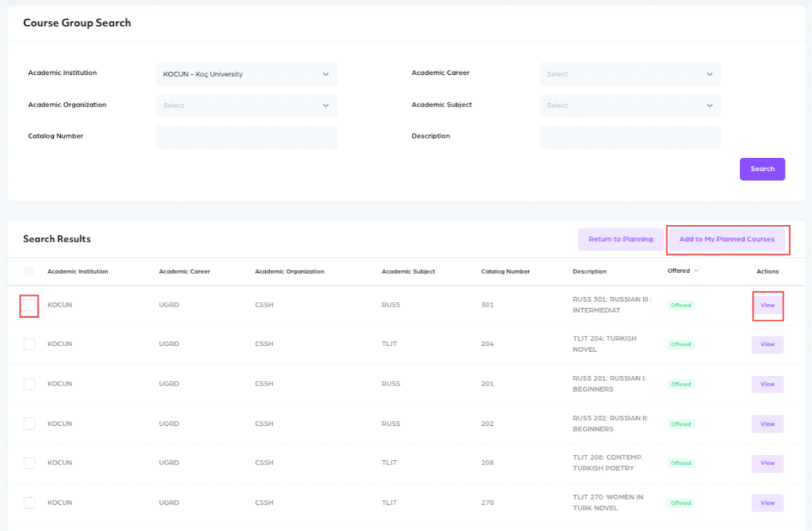
Task: View the RUSS 202 Russian II course
Action: tap(767, 424)
